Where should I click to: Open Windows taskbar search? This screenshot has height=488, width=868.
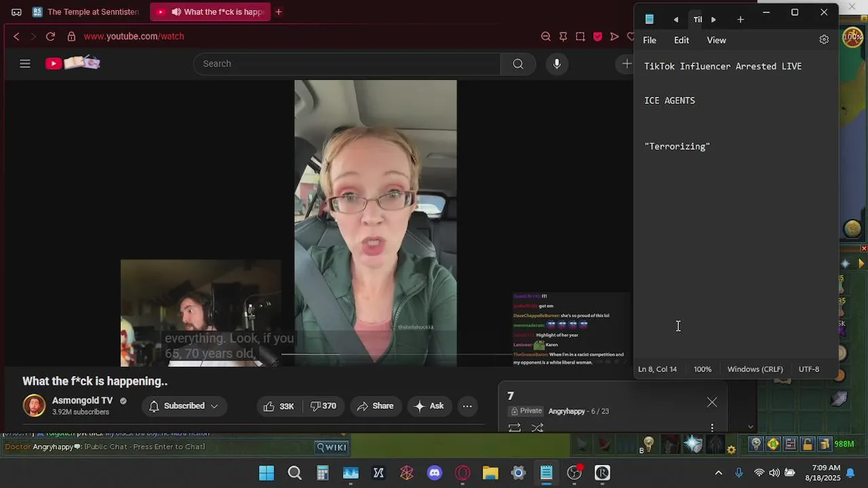click(294, 473)
